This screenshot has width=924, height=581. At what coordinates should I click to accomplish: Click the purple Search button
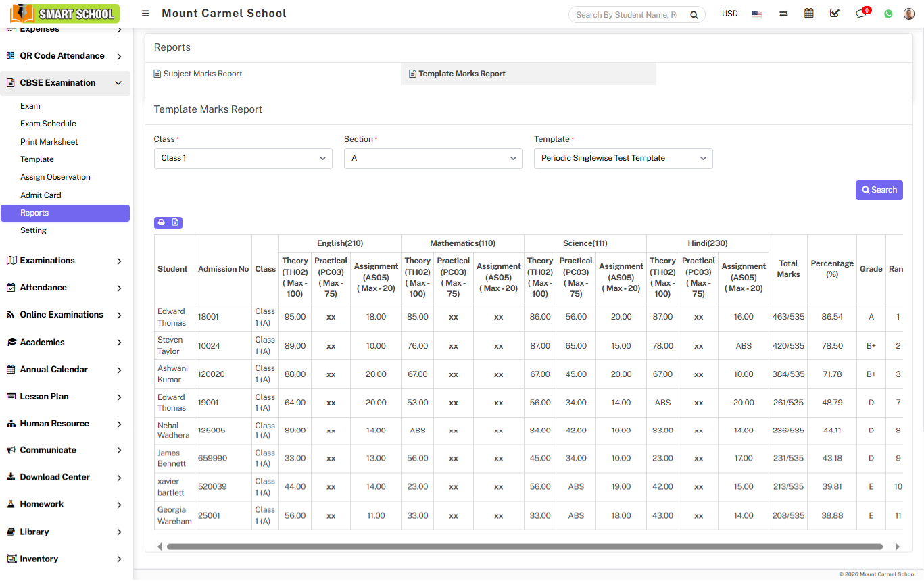[x=879, y=190]
